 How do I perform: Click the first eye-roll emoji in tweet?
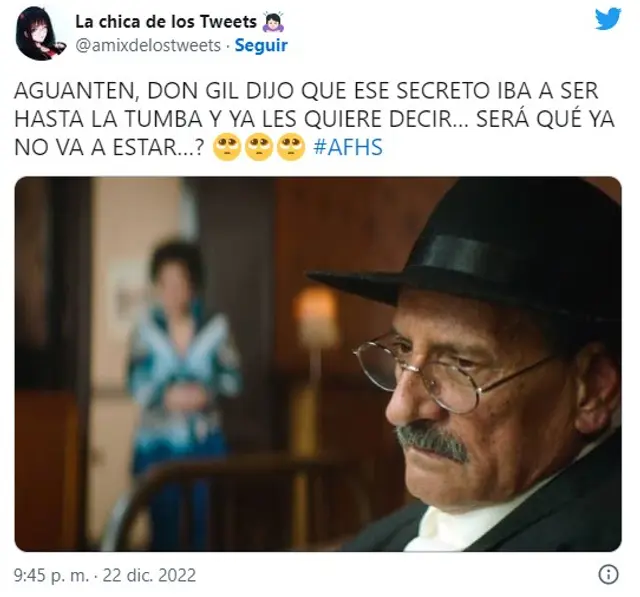tap(227, 147)
